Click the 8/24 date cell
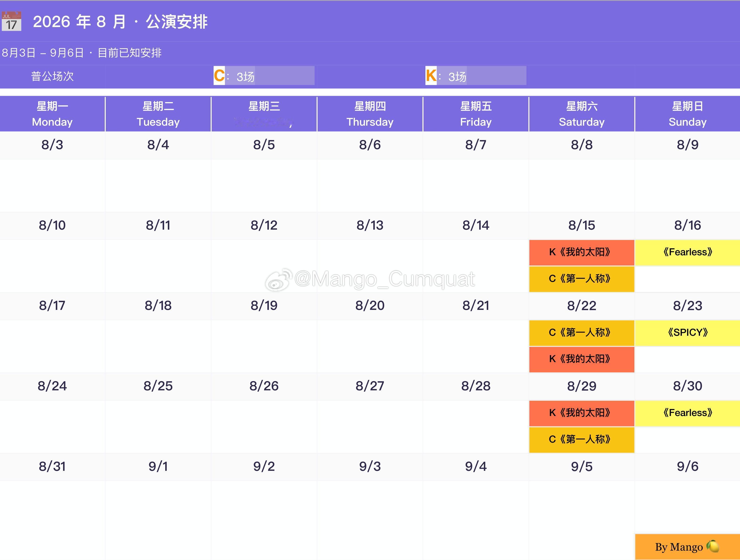The height and width of the screenshot is (560, 740). pos(52,386)
